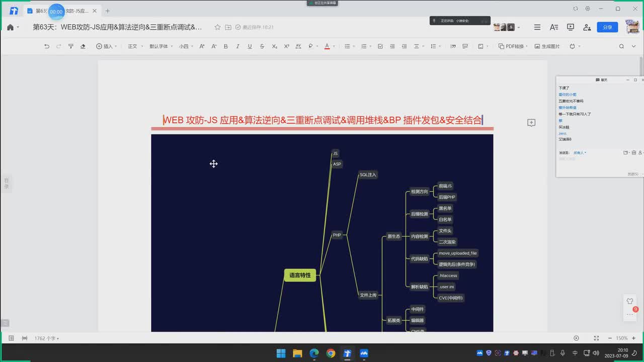
Task: Open the 150% zoom level menu
Action: pos(622,338)
